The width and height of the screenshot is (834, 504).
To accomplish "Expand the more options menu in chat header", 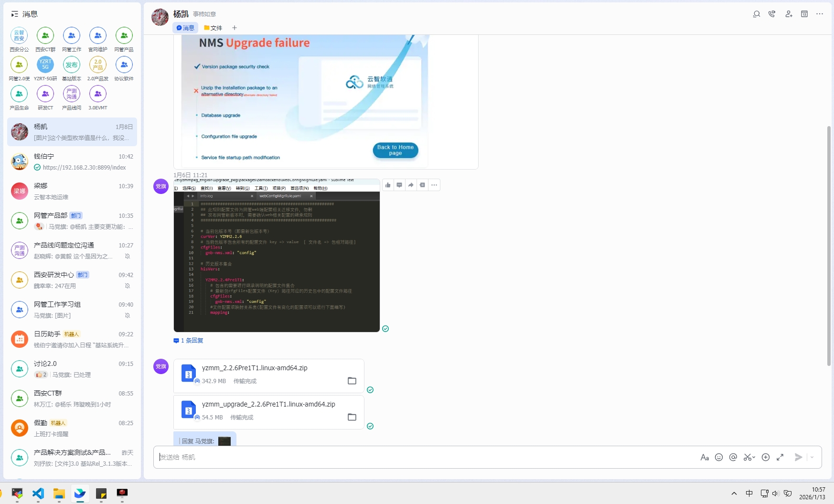I will pos(820,14).
